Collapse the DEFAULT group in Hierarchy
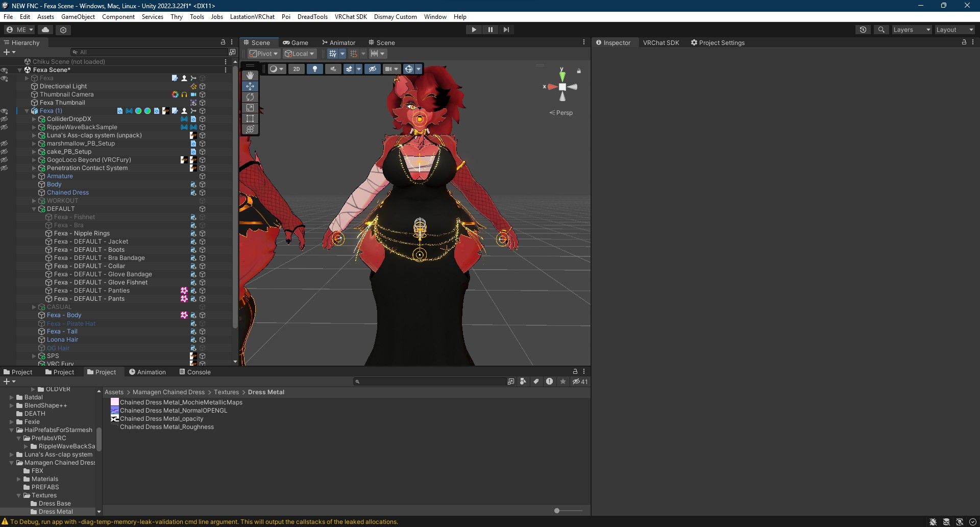980x527 pixels. pos(34,209)
